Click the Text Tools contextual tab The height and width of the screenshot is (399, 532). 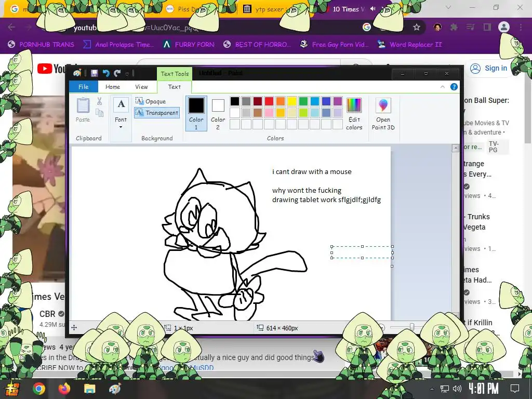pyautogui.click(x=175, y=74)
